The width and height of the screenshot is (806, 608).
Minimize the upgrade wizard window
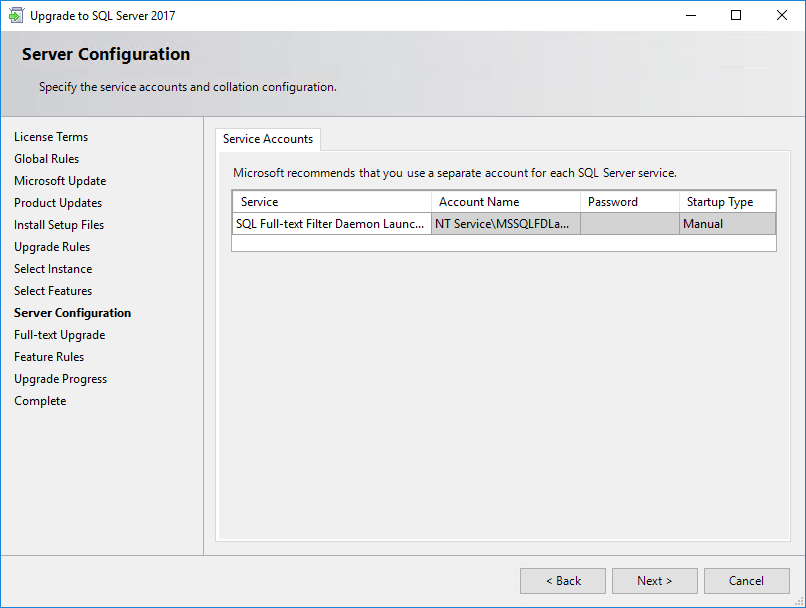[x=691, y=15]
